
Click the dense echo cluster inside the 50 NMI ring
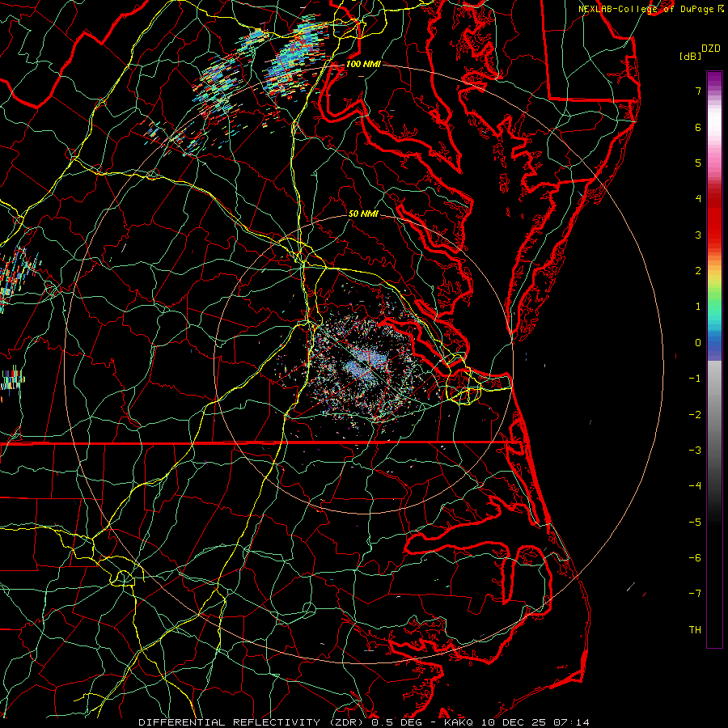pos(365,365)
